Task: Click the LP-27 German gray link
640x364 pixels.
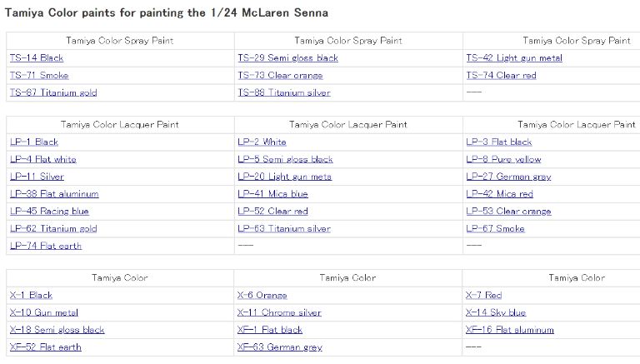Action: click(x=508, y=177)
